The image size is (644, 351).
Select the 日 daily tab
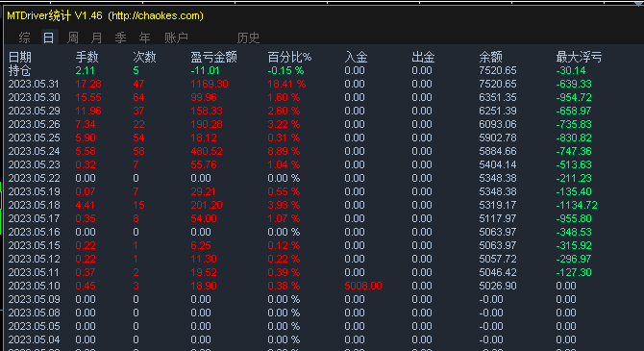pyautogui.click(x=48, y=38)
